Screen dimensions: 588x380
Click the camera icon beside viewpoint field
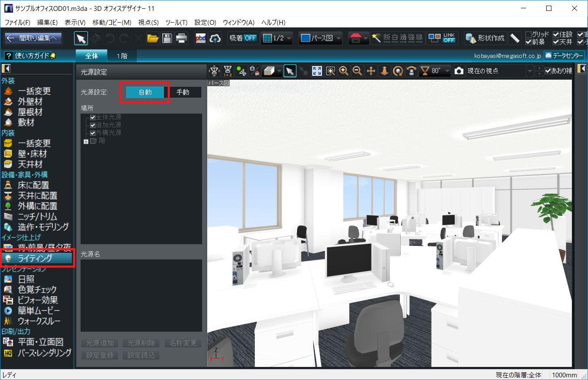pyautogui.click(x=459, y=71)
